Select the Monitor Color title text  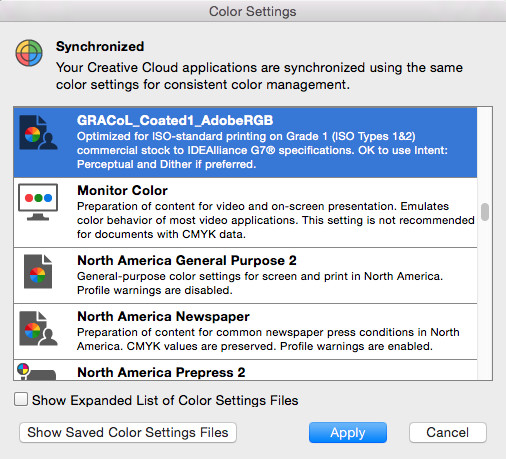[x=122, y=190]
